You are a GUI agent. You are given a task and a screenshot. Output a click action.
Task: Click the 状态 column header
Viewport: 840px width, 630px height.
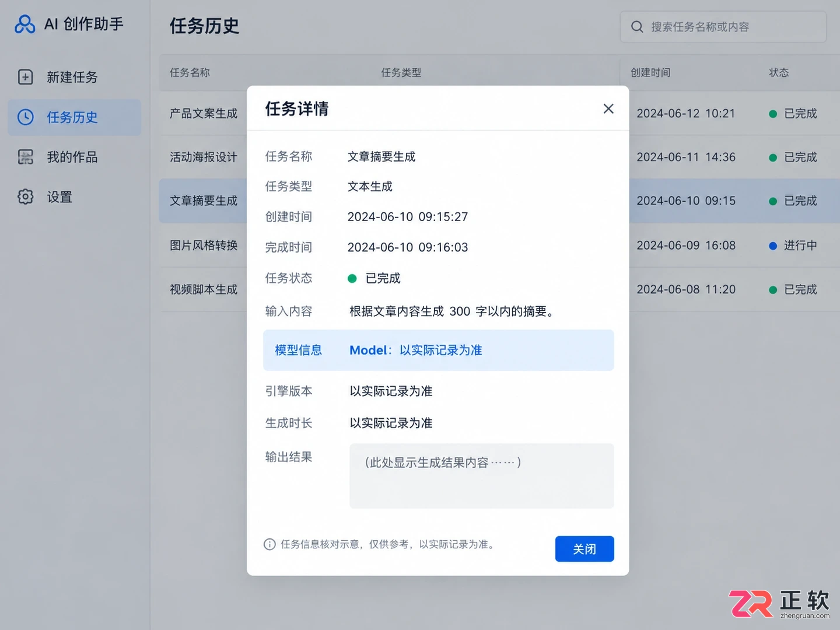[x=779, y=72]
